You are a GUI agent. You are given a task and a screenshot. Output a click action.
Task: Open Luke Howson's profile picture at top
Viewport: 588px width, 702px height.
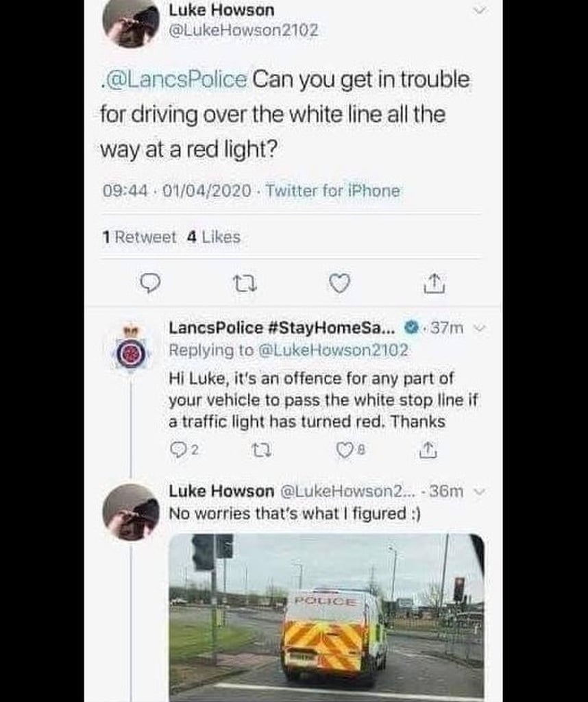pos(130,24)
